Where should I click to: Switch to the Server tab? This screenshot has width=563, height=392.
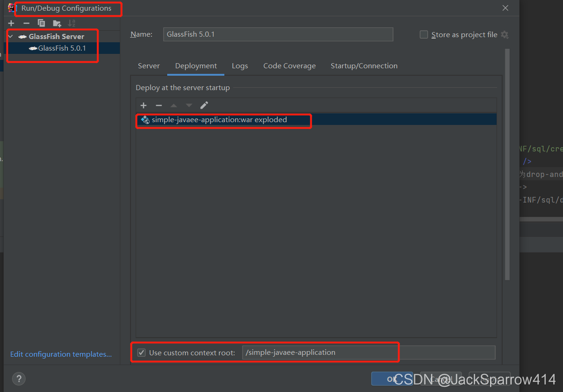coord(149,66)
